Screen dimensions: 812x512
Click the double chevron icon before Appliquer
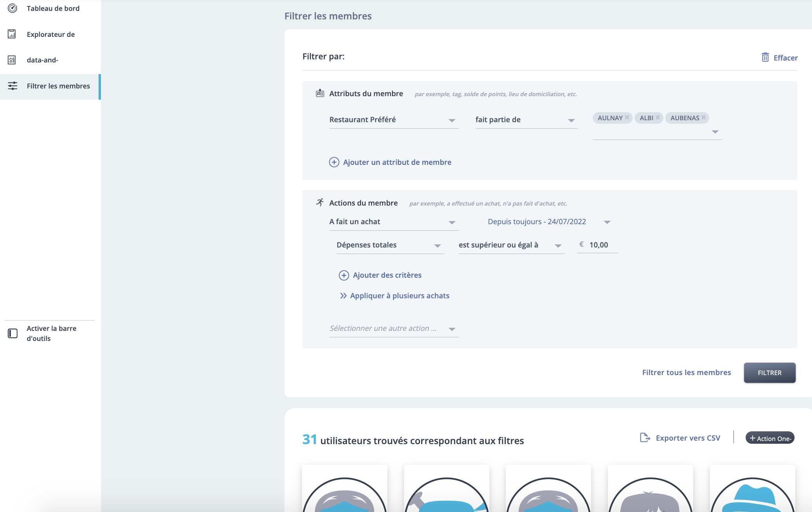343,296
